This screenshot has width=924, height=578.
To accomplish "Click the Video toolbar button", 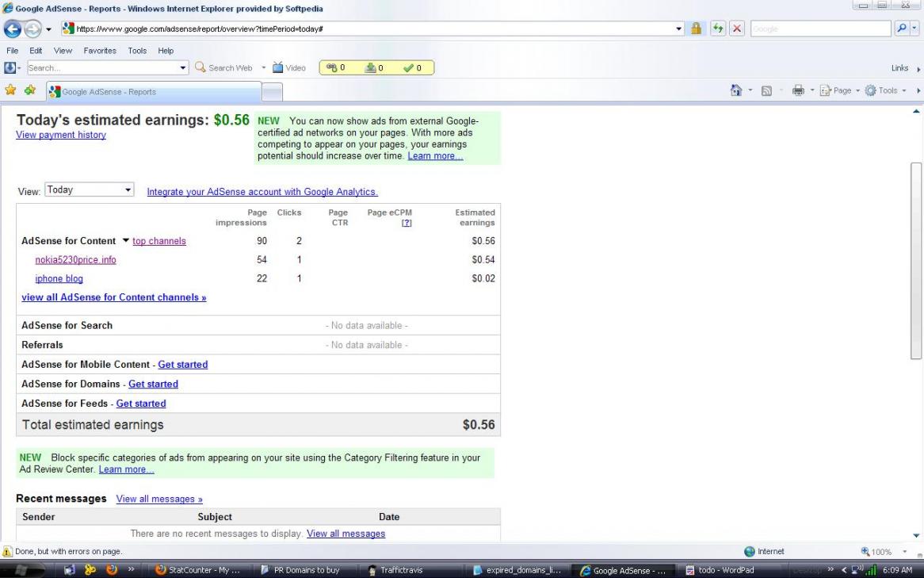I will point(288,68).
